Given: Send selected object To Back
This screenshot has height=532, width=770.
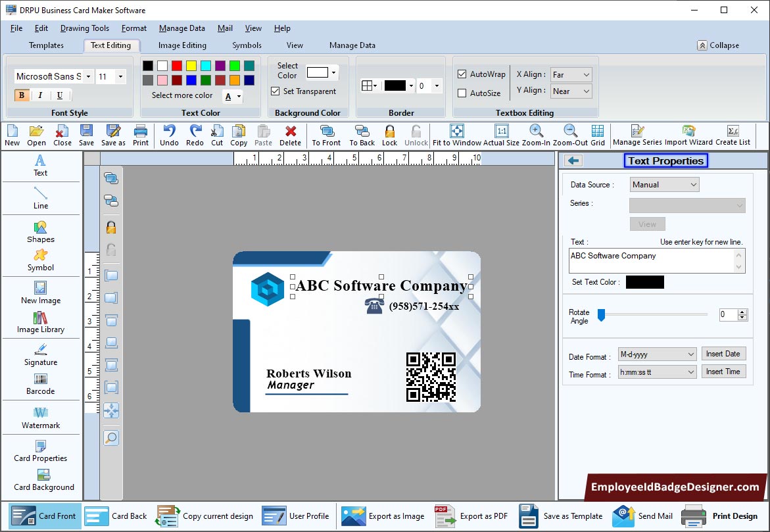Looking at the screenshot, I should (x=362, y=135).
